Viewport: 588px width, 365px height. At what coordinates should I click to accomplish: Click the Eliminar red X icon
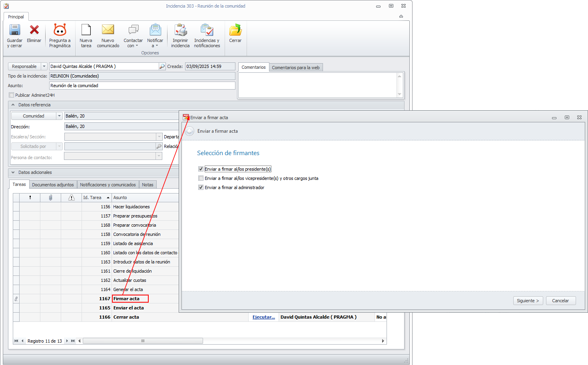tap(34, 30)
